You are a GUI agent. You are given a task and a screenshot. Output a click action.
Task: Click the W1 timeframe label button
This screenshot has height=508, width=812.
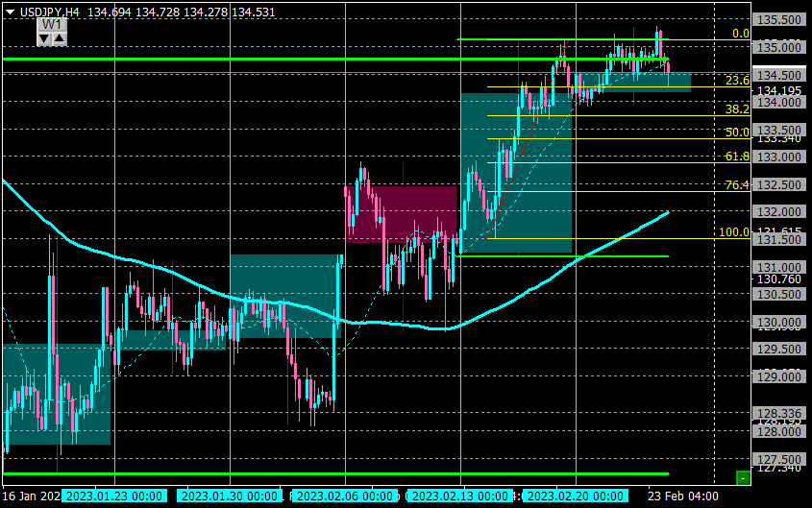click(x=52, y=25)
